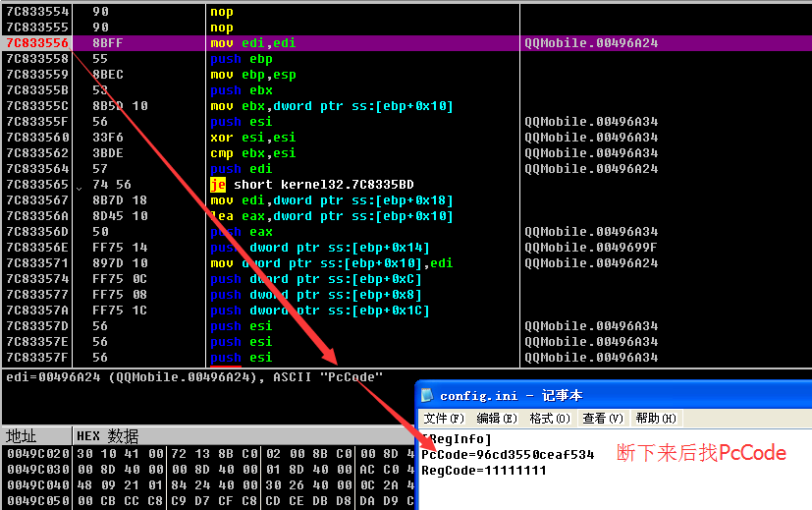Click the RegCode=11111111 line in Notepad
This screenshot has width=812, height=510.
click(484, 471)
